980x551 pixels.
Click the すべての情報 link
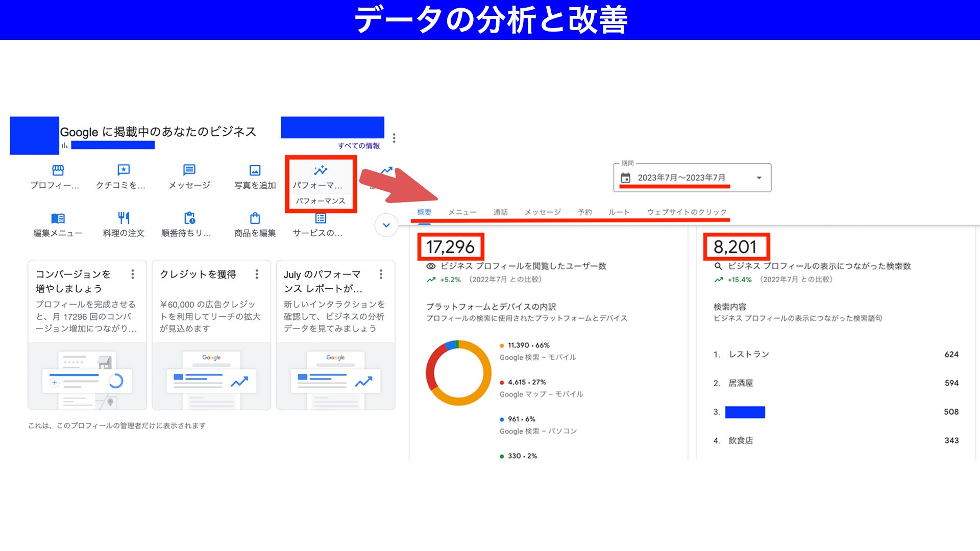(358, 146)
